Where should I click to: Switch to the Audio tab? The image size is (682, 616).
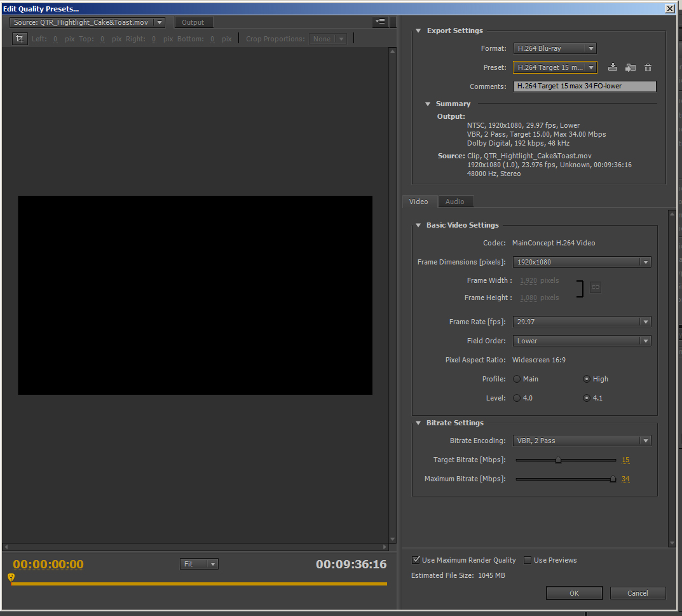pos(454,202)
